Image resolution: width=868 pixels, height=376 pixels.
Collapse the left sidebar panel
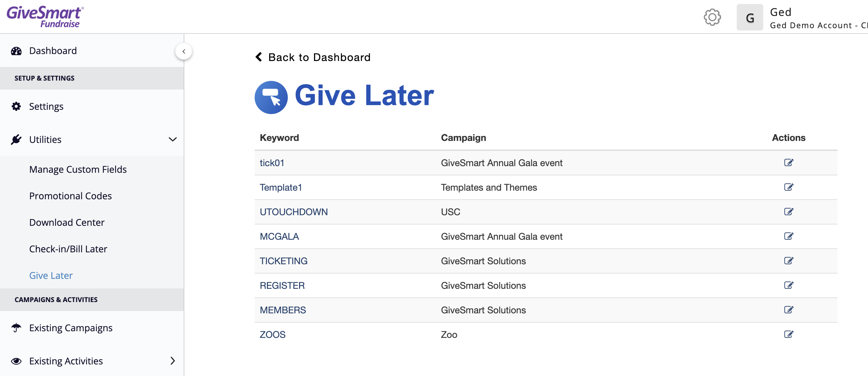184,51
